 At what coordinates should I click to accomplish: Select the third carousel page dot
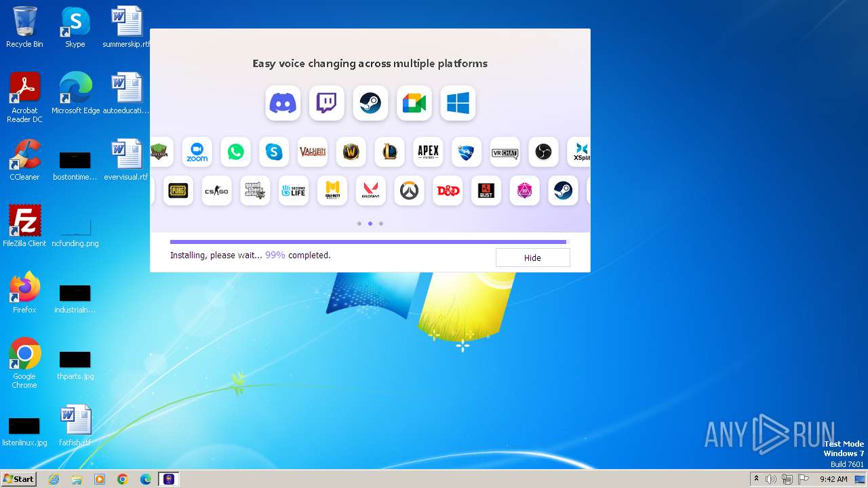click(x=381, y=224)
